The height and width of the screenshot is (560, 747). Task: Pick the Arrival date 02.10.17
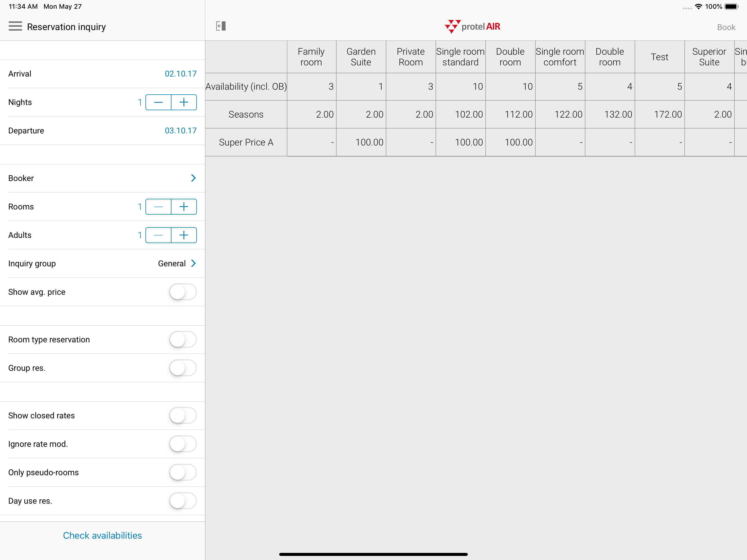[x=180, y=74]
